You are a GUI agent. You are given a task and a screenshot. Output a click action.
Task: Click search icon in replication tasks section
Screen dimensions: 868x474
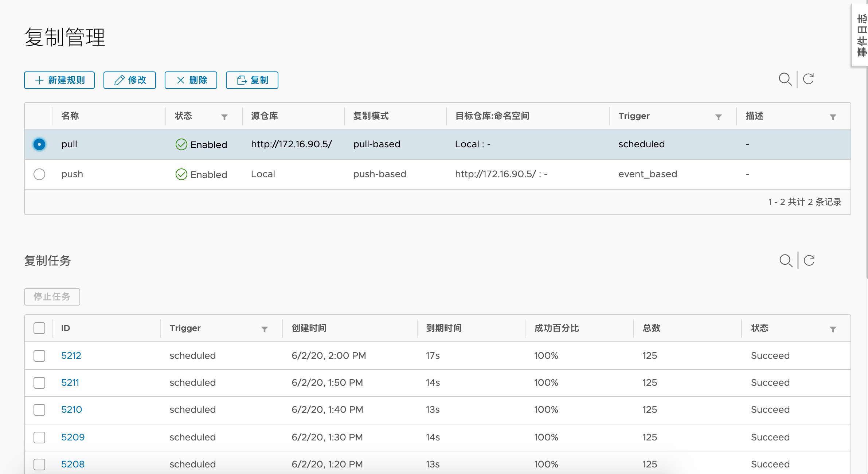click(x=786, y=261)
